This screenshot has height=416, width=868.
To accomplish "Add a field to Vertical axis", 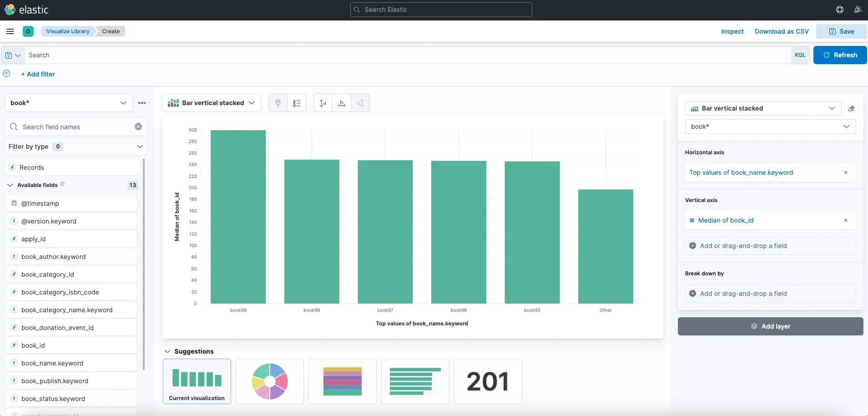I will tap(771, 246).
